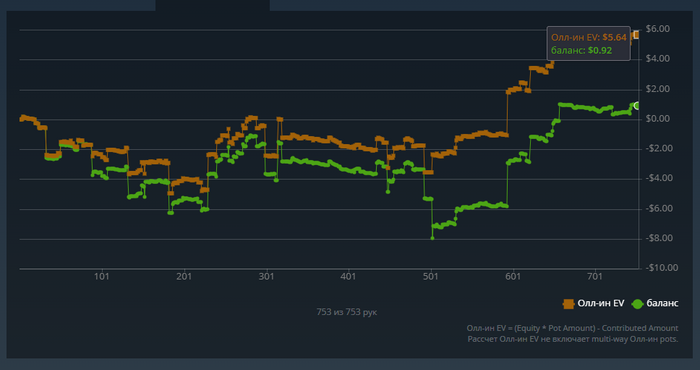Image resolution: width=700 pixels, height=370 pixels.
Task: Click the 301 x-axis label
Action: pos(267,277)
